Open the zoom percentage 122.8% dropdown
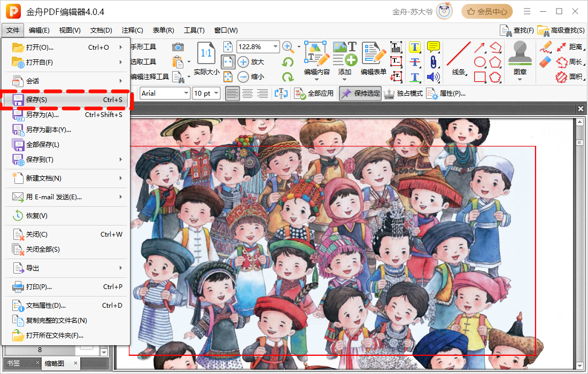The image size is (588, 374). coord(275,47)
